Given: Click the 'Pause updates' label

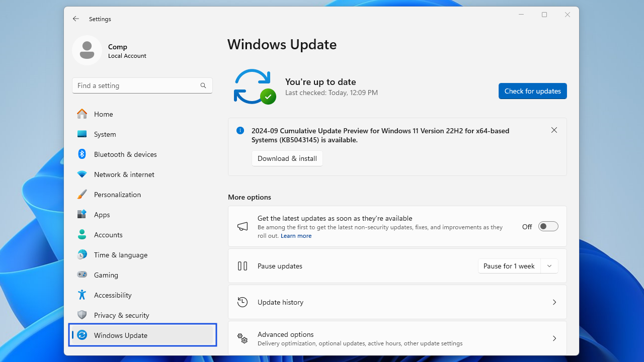Looking at the screenshot, I should [280, 266].
